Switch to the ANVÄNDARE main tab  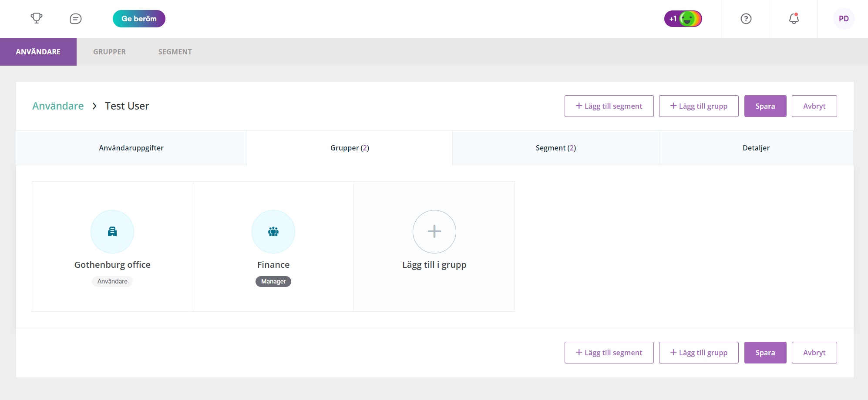coord(38,52)
